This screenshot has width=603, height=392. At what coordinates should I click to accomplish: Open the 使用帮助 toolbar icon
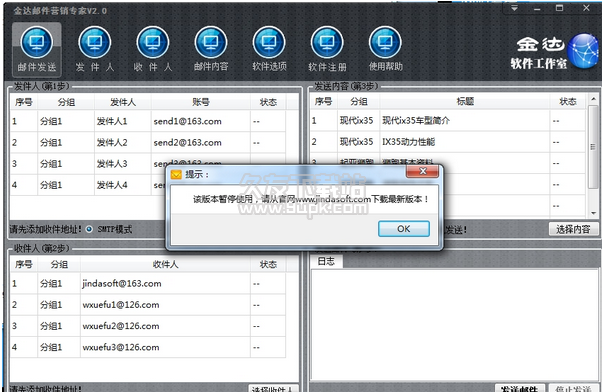pos(385,48)
